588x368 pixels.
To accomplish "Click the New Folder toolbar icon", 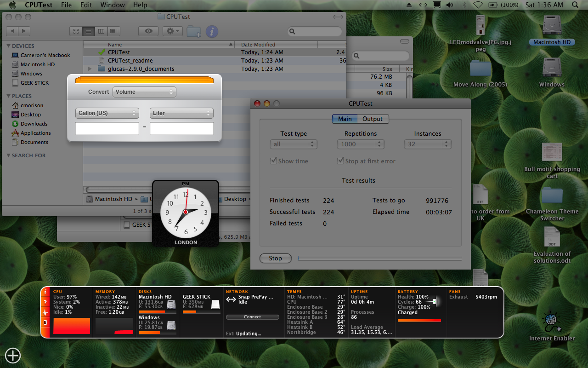I will click(194, 31).
